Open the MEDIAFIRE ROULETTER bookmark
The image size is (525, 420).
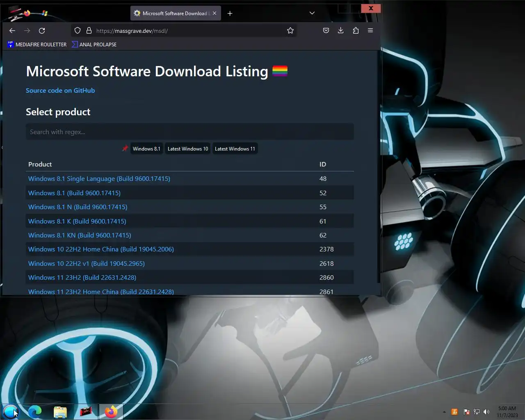pos(37,44)
